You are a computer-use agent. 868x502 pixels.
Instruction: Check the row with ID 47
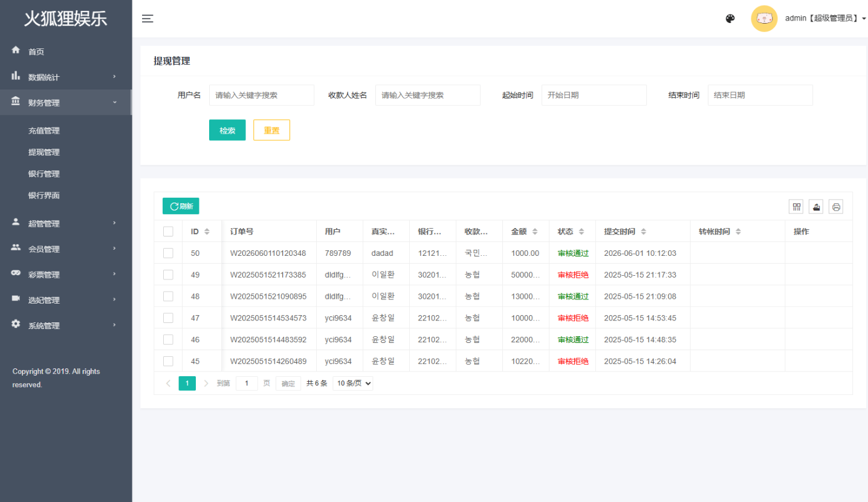click(x=168, y=318)
